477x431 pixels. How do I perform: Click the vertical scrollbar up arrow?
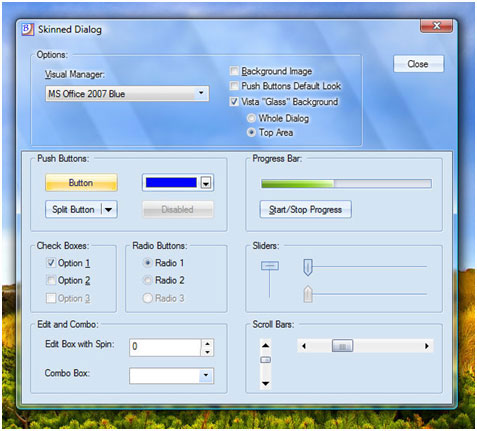265,345
